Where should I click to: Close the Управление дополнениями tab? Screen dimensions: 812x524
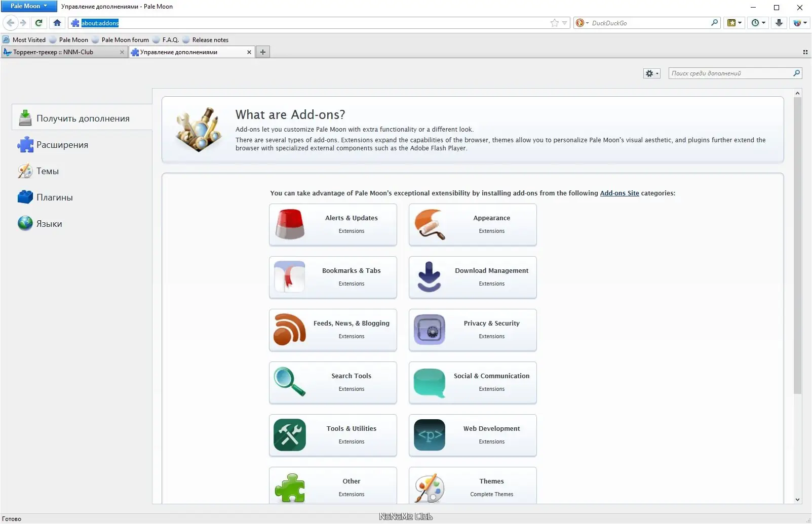(249, 52)
